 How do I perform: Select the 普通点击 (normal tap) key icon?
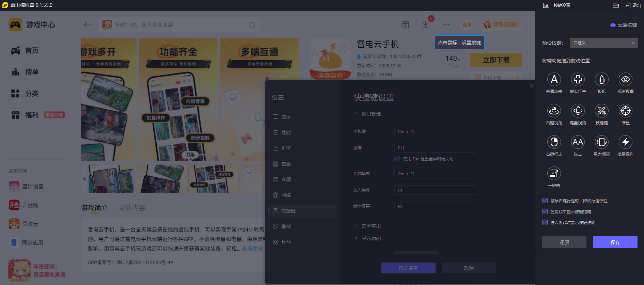tap(554, 79)
